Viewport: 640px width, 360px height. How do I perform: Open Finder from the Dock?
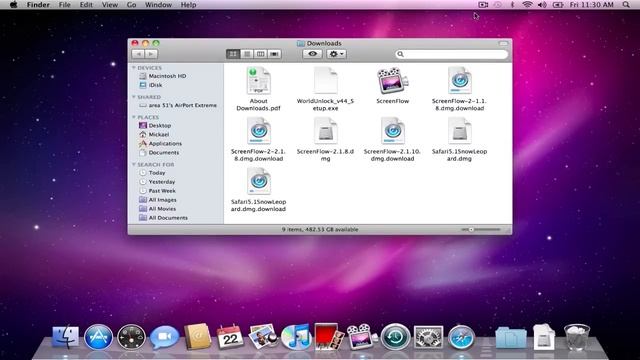coord(66,337)
